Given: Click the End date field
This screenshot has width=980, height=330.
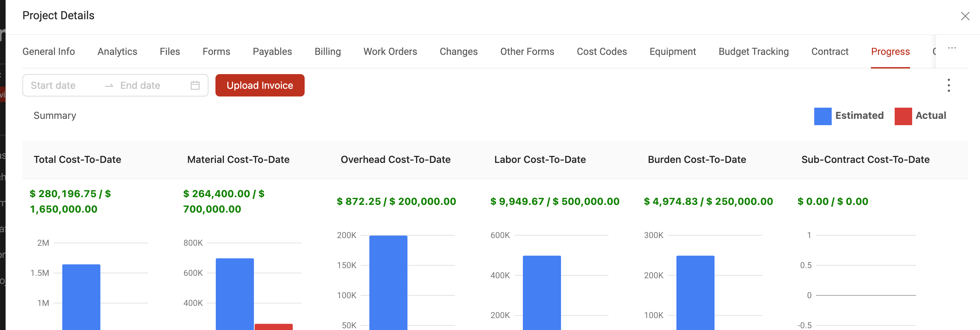Looking at the screenshot, I should [140, 85].
